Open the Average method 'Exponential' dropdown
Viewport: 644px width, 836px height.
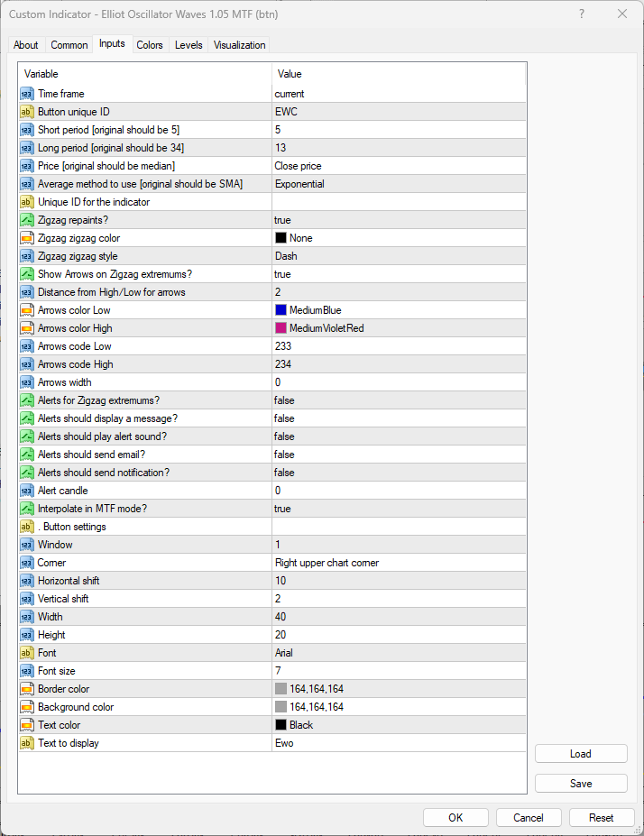click(x=399, y=184)
